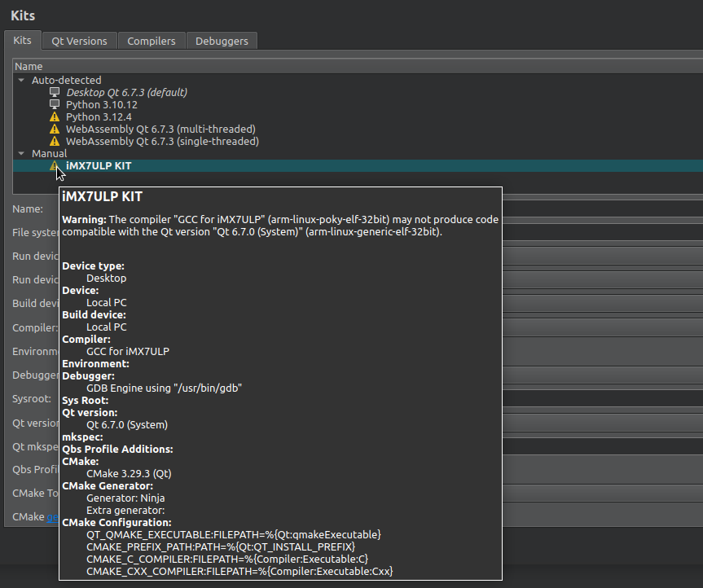The width and height of the screenshot is (703, 588).
Task: Open the Qt Versions tab
Action: tap(79, 41)
